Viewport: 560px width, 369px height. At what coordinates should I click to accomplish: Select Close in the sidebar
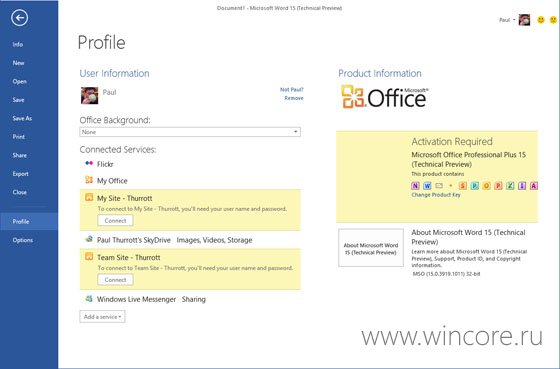pyautogui.click(x=20, y=192)
